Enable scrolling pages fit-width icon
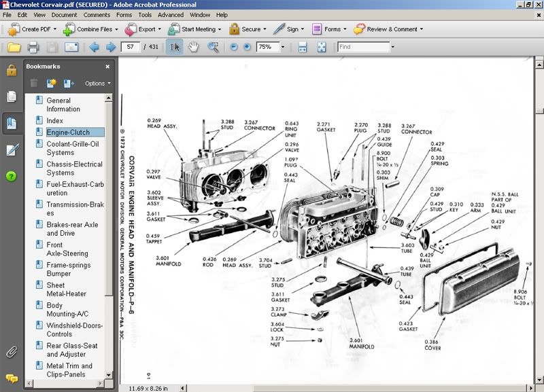The image size is (544, 392). pos(303,47)
